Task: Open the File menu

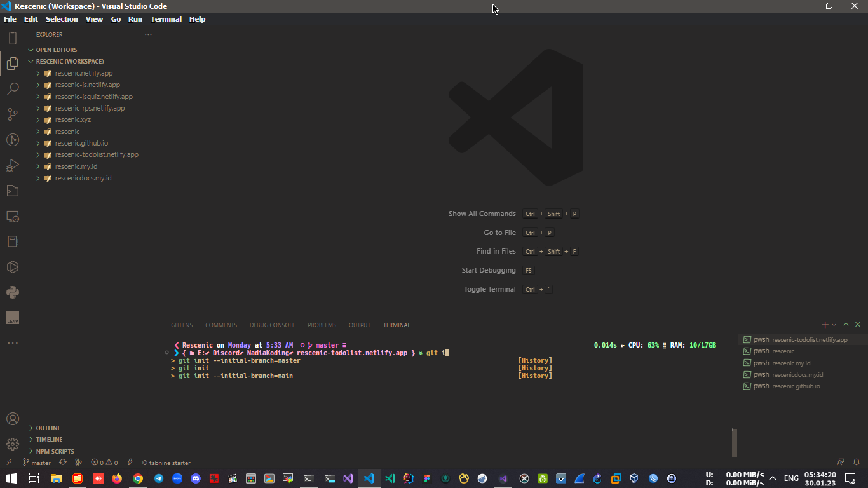Action: click(10, 19)
